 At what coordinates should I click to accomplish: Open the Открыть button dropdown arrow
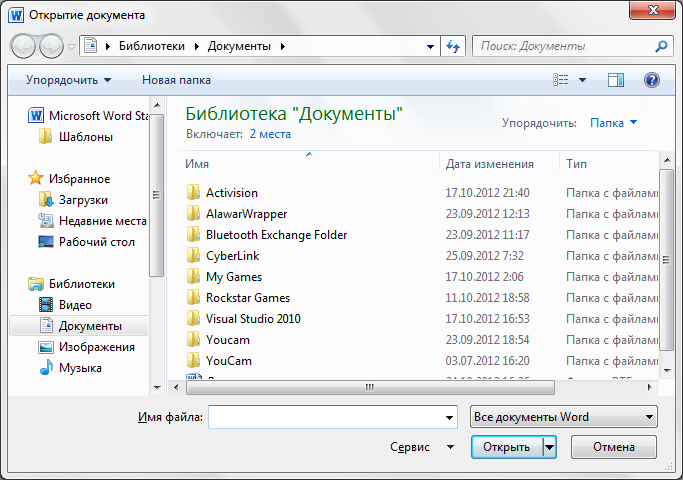tap(549, 447)
